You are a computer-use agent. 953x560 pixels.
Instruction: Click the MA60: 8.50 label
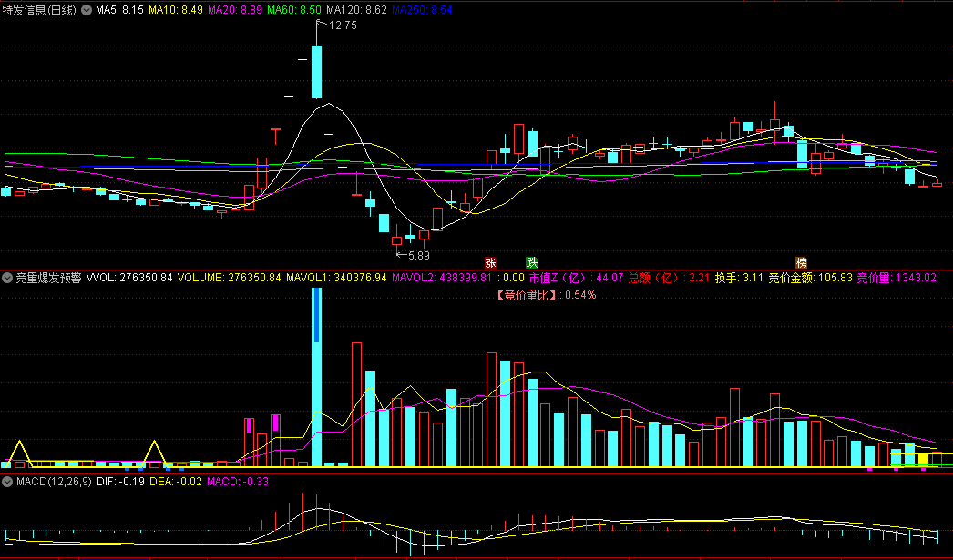[294, 10]
